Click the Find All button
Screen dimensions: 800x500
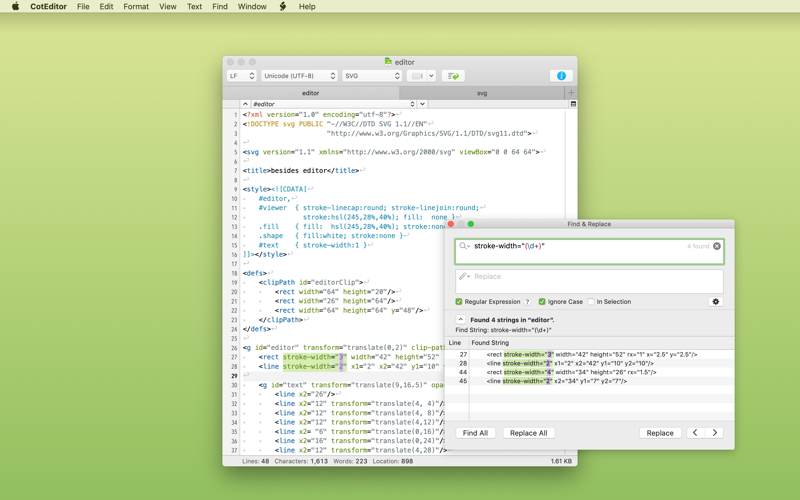pos(475,433)
